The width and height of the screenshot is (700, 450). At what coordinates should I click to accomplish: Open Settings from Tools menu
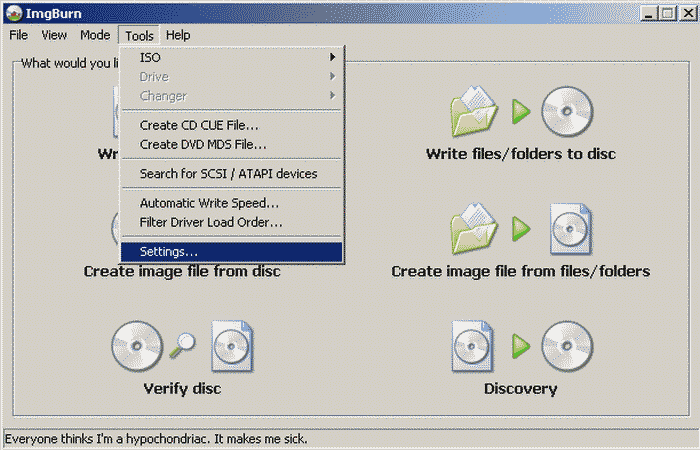[x=169, y=252]
